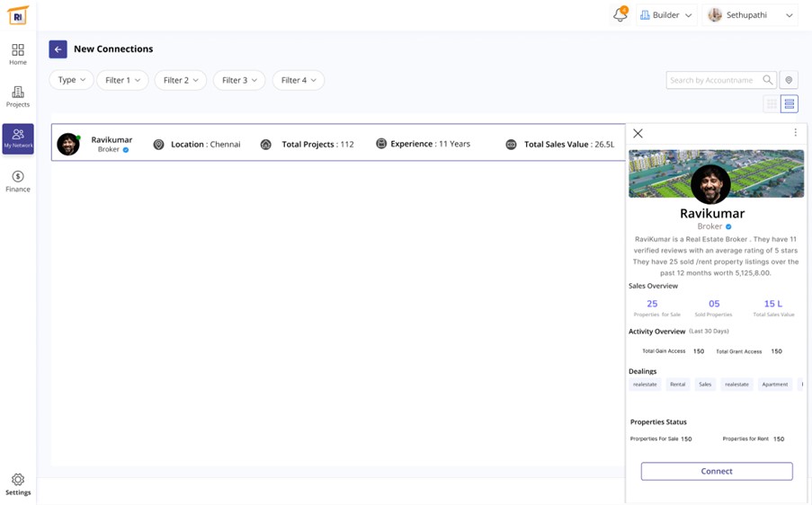This screenshot has height=505, width=812.
Task: Click the notification bell icon
Action: pos(620,15)
